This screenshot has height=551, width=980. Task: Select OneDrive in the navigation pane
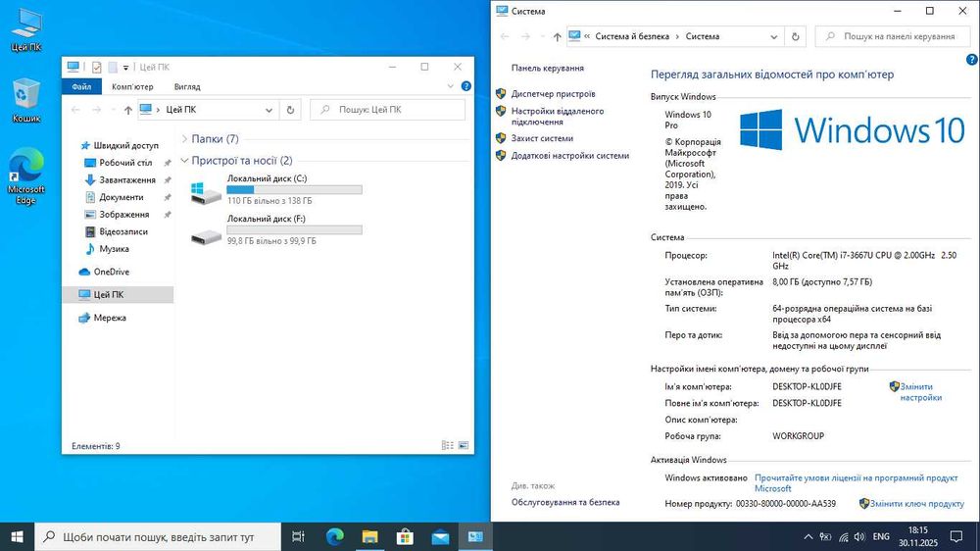pos(111,272)
